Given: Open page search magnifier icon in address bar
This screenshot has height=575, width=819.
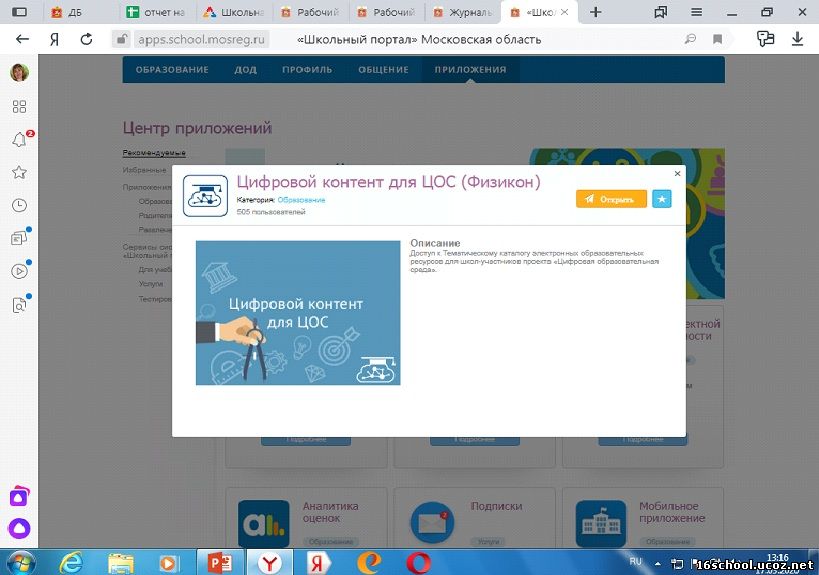Looking at the screenshot, I should (x=690, y=39).
